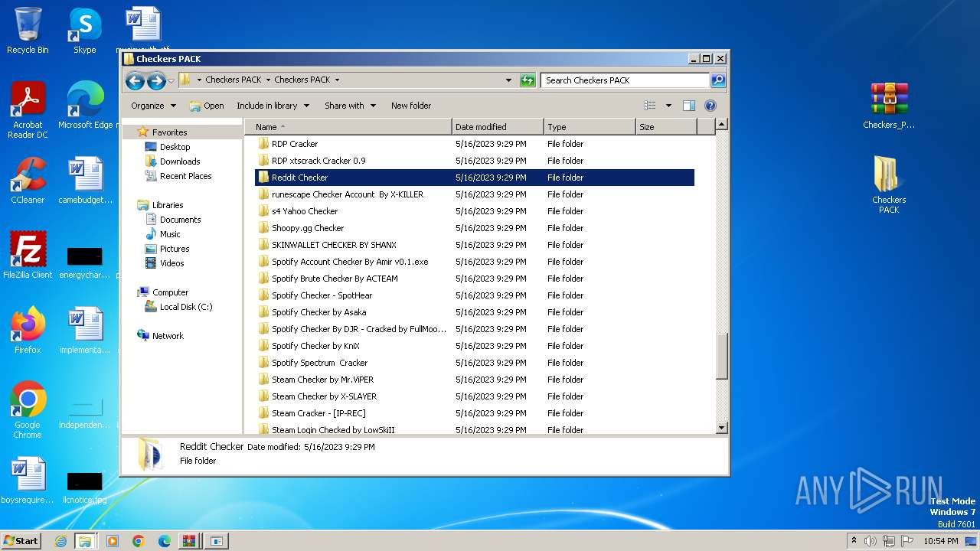The image size is (980, 551).
Task: Click the Forward navigation arrow in Explorer
Action: (x=156, y=80)
